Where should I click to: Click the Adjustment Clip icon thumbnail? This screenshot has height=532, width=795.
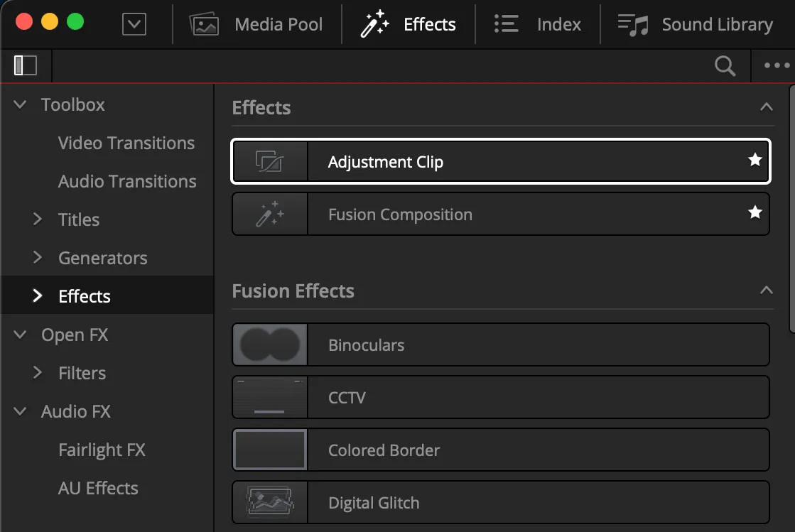(x=270, y=162)
